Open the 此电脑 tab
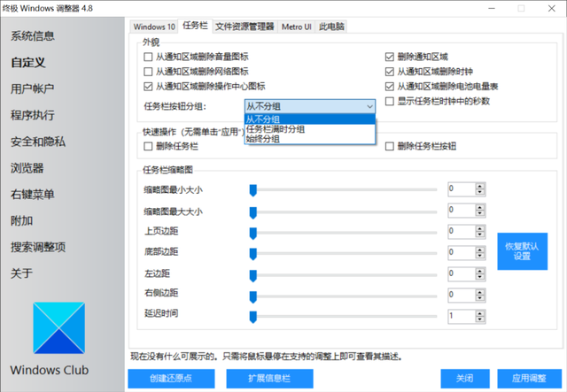The height and width of the screenshot is (392, 567). click(x=331, y=27)
